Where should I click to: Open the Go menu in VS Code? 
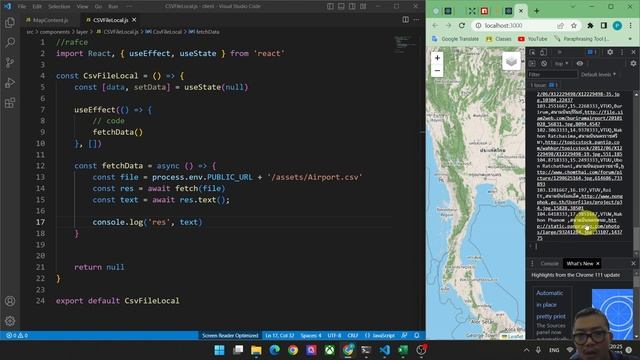click(98, 7)
